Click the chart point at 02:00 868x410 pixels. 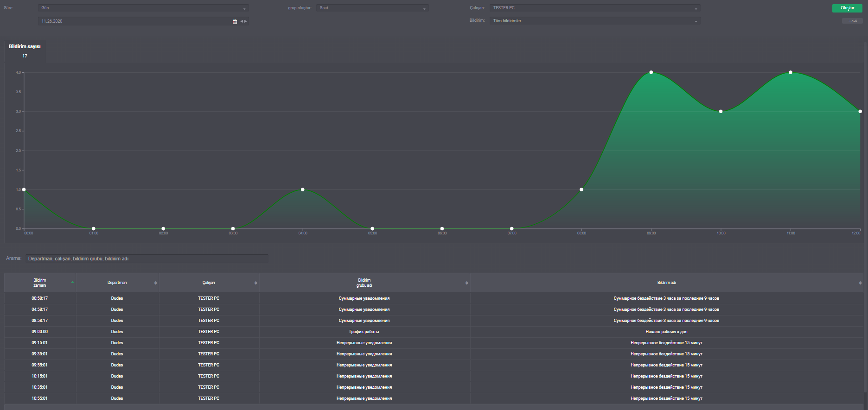point(163,228)
